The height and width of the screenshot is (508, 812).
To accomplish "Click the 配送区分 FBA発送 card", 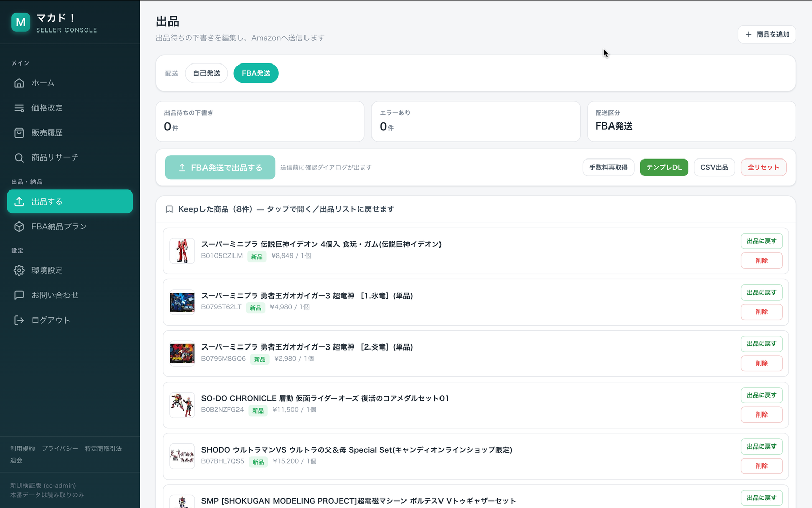I will (691, 121).
